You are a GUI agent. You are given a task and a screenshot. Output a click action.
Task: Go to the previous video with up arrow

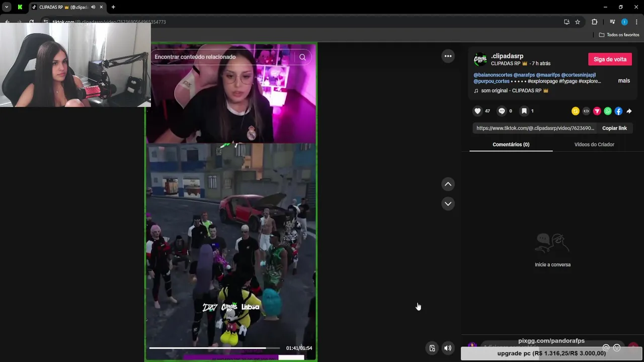(448, 185)
